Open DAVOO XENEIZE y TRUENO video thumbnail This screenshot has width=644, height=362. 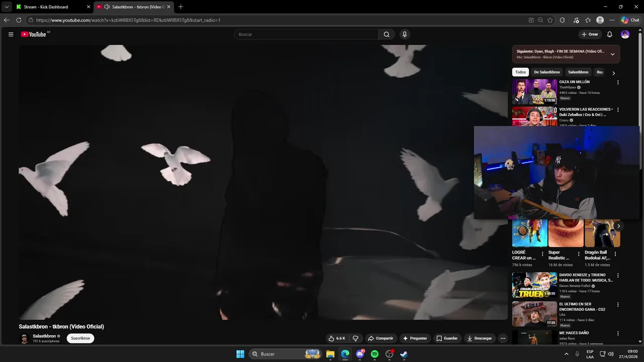point(534,285)
